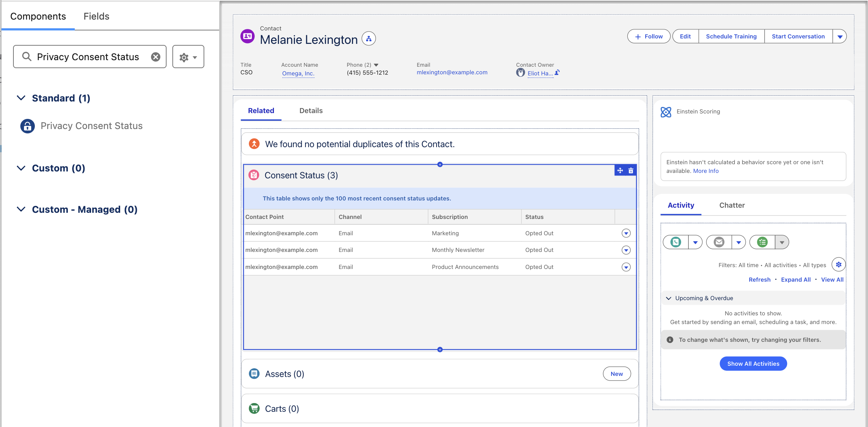
Task: Click the move handle on the Consent Status component
Action: [620, 170]
